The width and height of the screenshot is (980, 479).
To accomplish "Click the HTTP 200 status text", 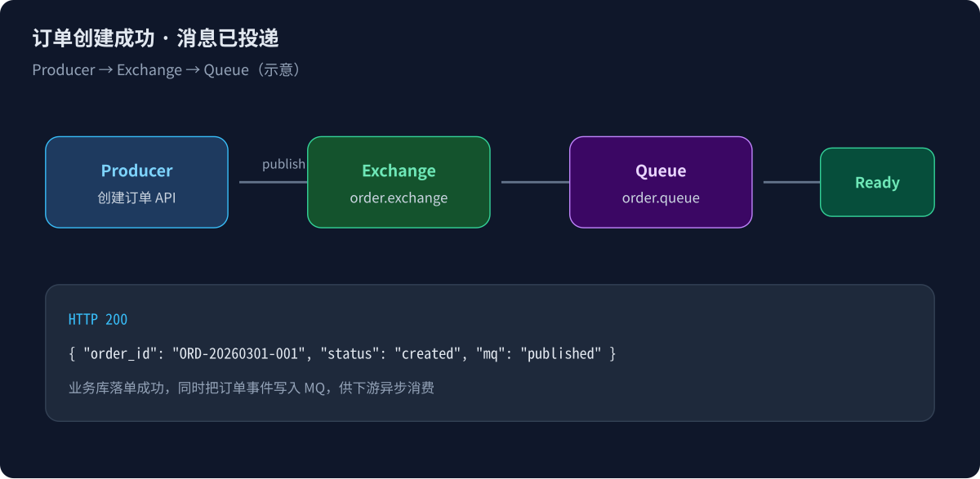I will (x=98, y=320).
